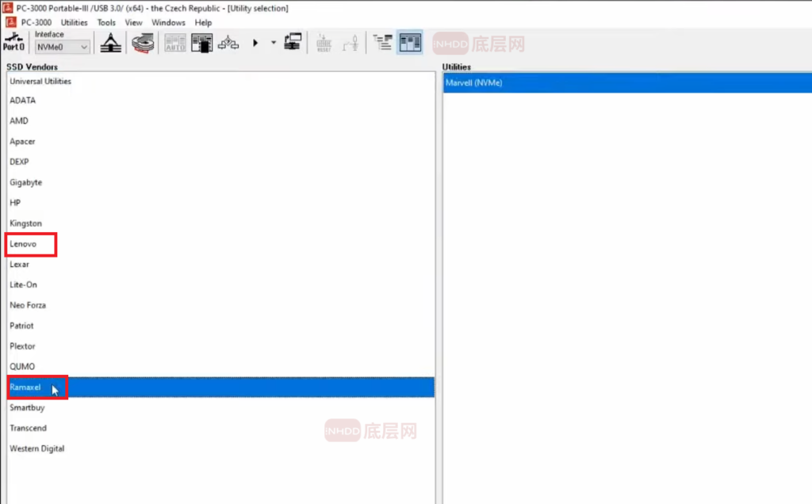
Task: Select Gigabyte vendor
Action: click(221, 182)
